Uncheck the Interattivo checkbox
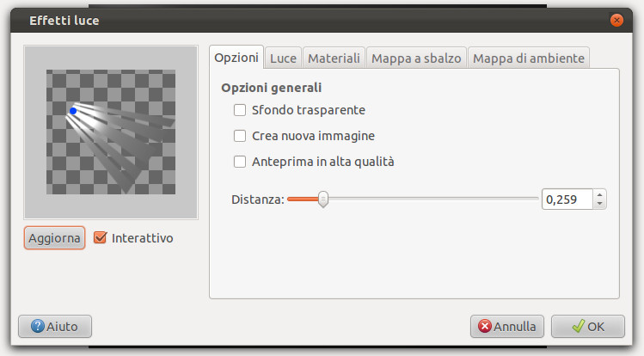The width and height of the screenshot is (644, 356). [101, 237]
